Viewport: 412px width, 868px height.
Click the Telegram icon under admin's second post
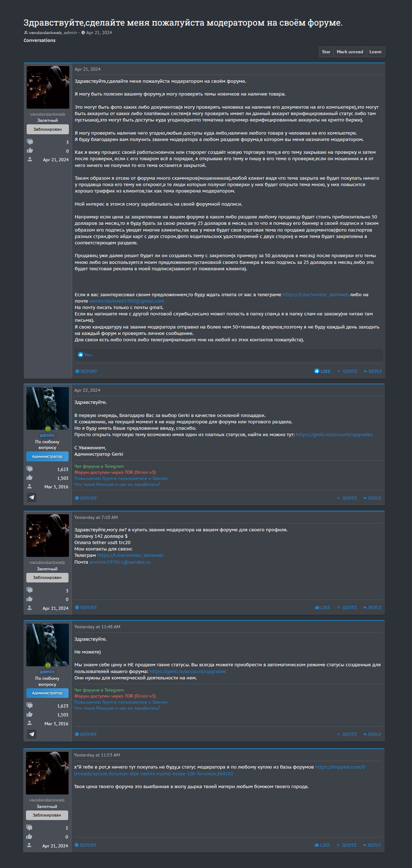pos(32,734)
